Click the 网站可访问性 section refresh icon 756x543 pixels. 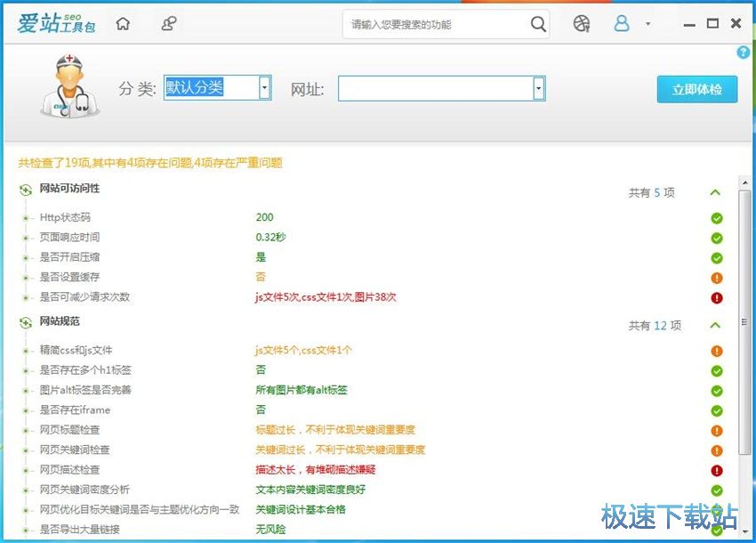pyautogui.click(x=26, y=190)
